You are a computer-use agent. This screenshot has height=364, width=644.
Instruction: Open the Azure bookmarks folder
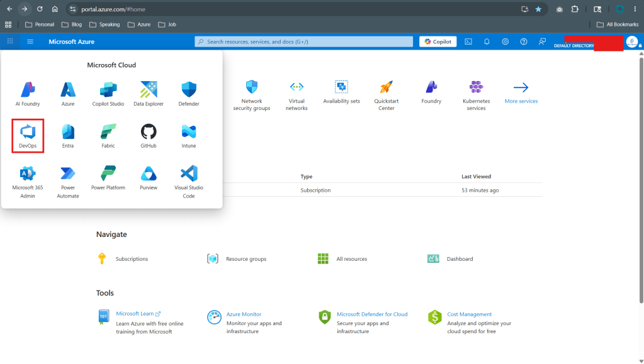pyautogui.click(x=139, y=25)
